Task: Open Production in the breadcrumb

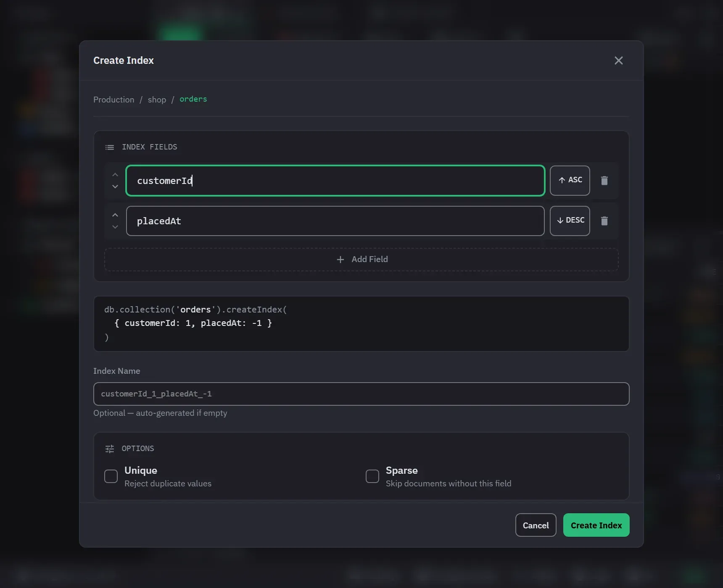Action: pos(114,100)
